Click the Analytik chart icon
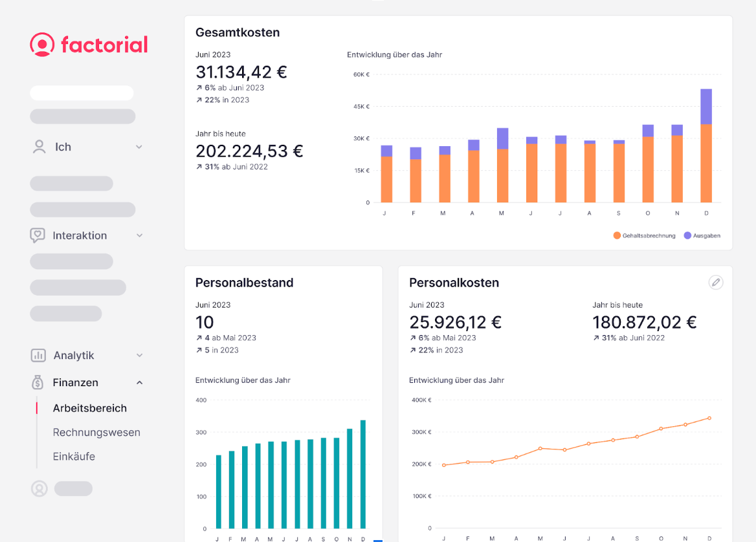This screenshot has width=756, height=542. 38,355
